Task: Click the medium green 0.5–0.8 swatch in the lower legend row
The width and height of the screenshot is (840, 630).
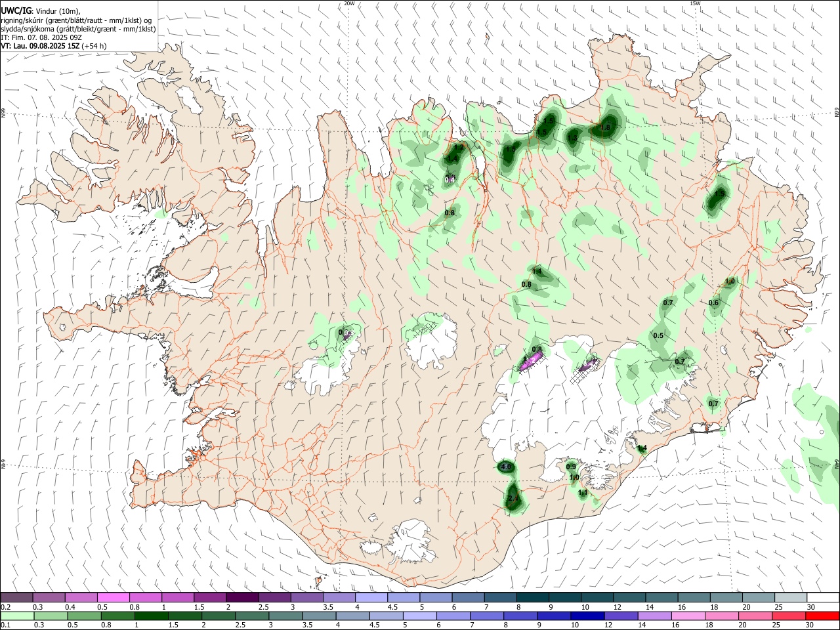Action: click(83, 616)
